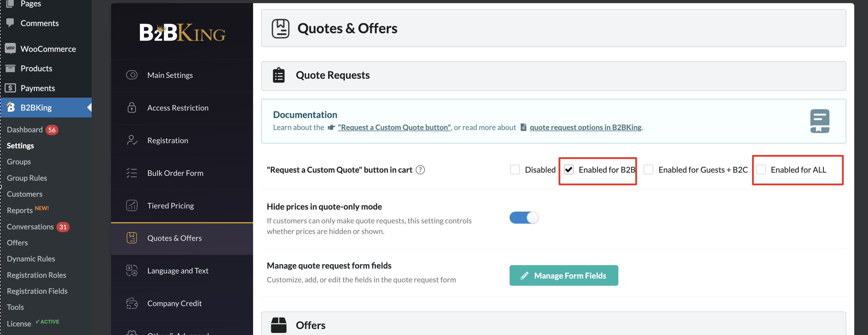Screen dimensions: 868x335
Task: Go to Registration Roles
Action: (36, 275)
